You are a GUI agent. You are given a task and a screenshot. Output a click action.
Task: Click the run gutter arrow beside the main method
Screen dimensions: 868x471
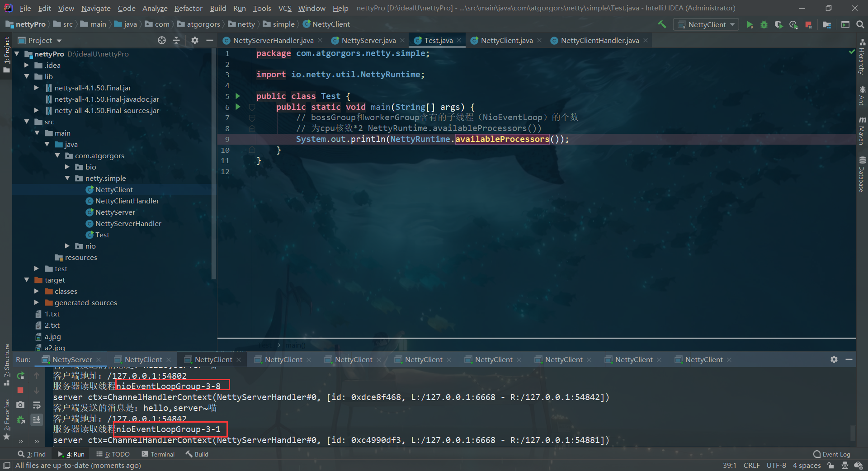click(238, 107)
